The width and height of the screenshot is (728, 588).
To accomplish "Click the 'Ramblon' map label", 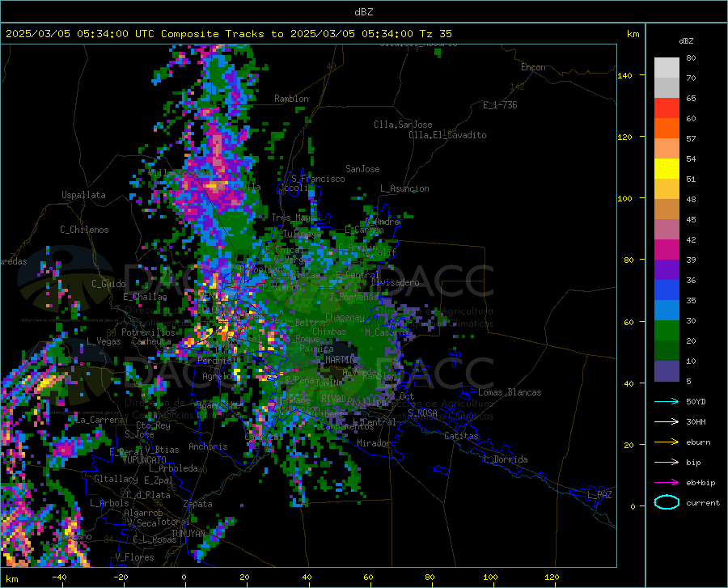I will (291, 99).
